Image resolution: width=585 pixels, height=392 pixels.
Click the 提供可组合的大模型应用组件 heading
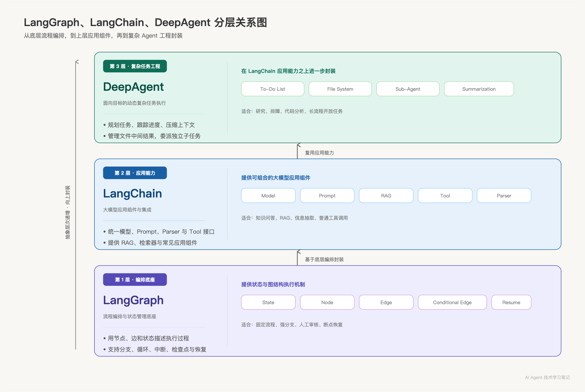click(276, 178)
